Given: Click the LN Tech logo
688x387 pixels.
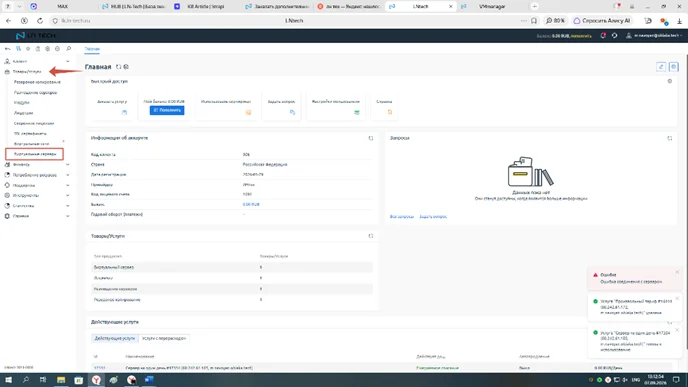Looking at the screenshot, I should click(x=36, y=36).
